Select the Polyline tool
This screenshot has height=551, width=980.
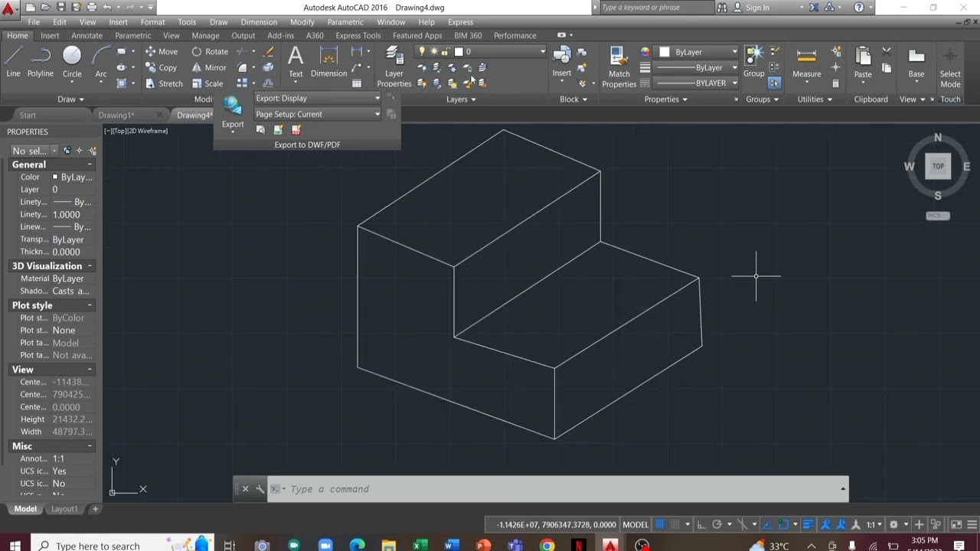coord(41,63)
